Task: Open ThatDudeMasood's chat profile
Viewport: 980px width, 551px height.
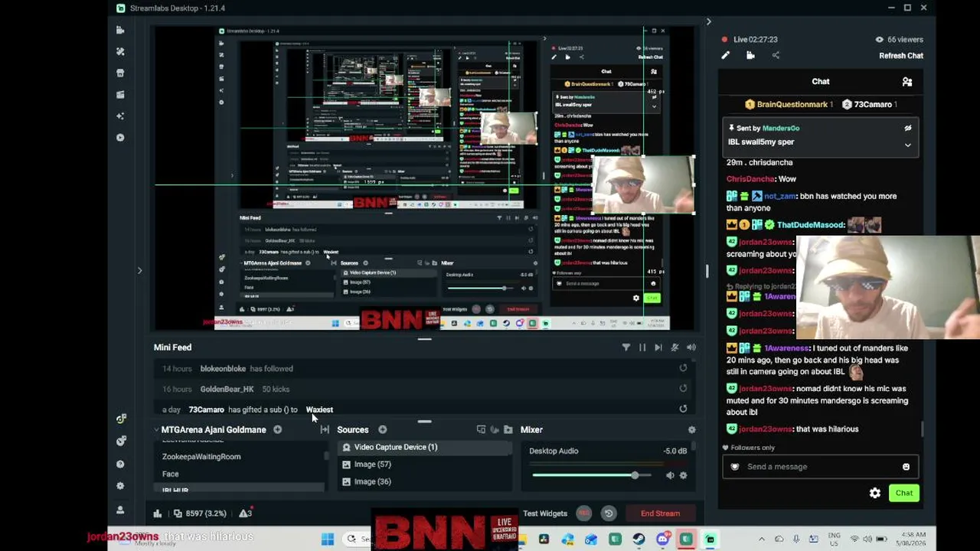Action: [810, 225]
